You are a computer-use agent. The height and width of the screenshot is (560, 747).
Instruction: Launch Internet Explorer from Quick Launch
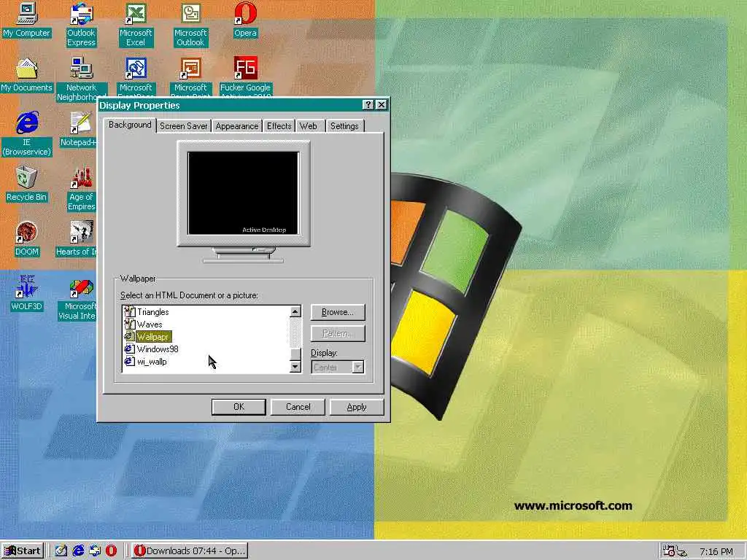point(78,551)
